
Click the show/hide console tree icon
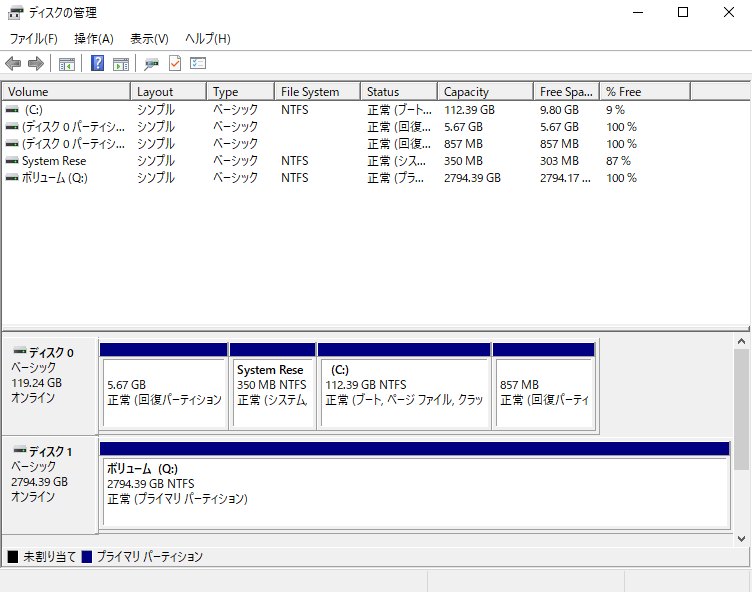[x=67, y=64]
